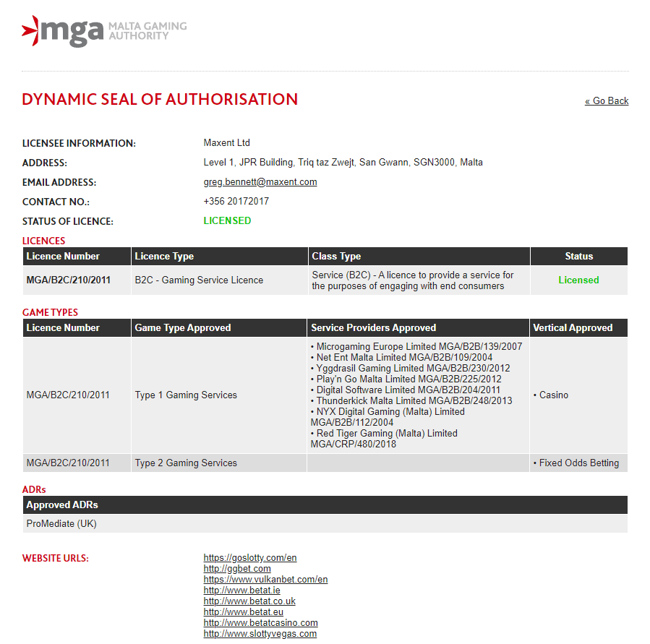
Task: Open the goslotty.com/en website link
Action: pos(250,558)
